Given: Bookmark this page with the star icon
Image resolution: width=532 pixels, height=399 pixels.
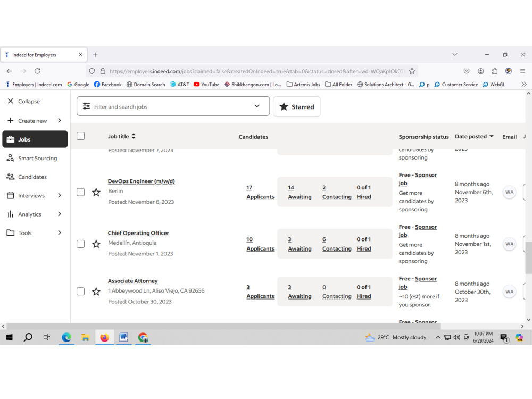Looking at the screenshot, I should click(x=412, y=71).
